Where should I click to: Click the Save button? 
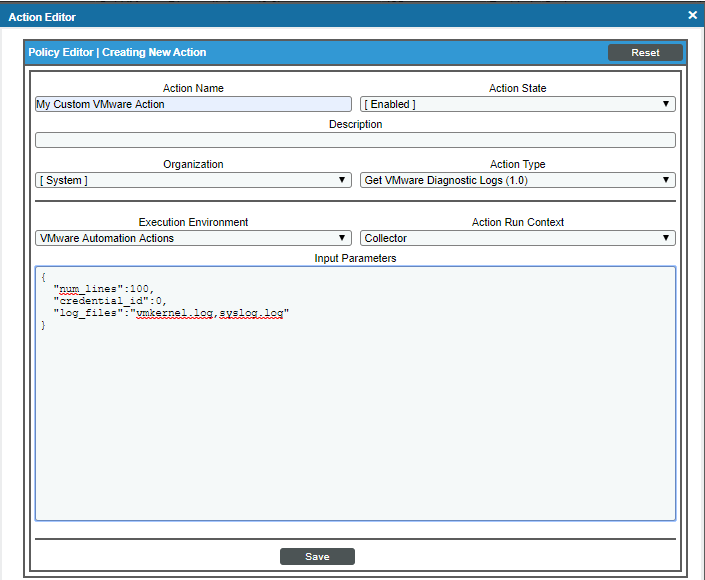click(x=317, y=557)
